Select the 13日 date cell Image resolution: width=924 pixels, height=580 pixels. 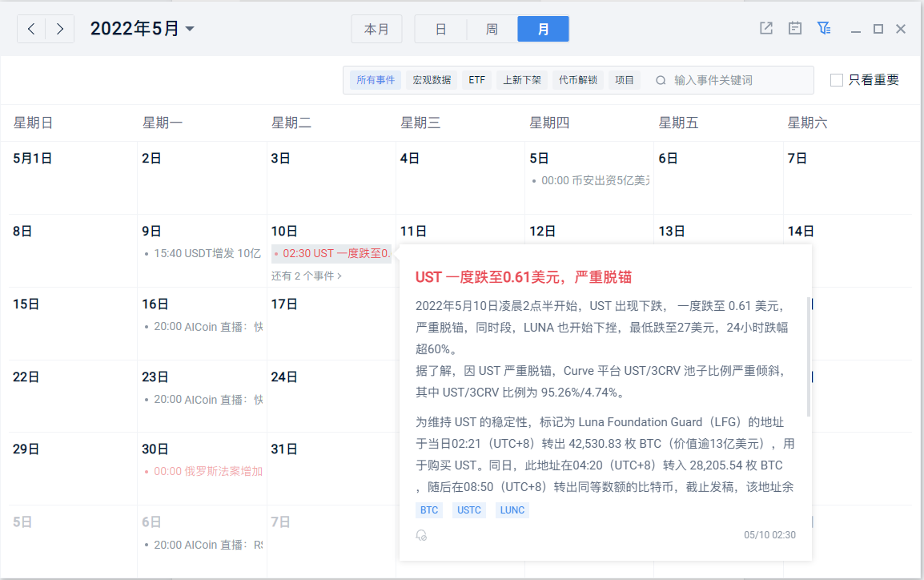[671, 231]
